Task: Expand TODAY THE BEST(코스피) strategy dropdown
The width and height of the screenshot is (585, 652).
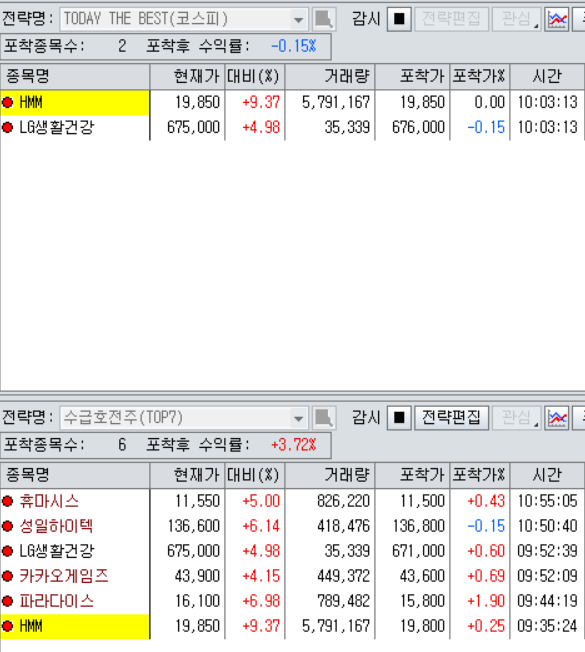Action: click(298, 20)
